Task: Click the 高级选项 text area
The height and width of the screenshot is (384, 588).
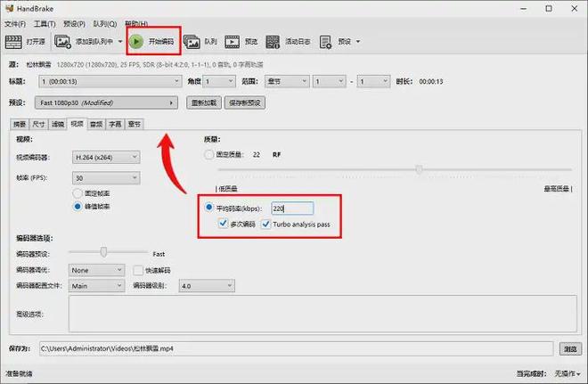Action: (x=323, y=314)
